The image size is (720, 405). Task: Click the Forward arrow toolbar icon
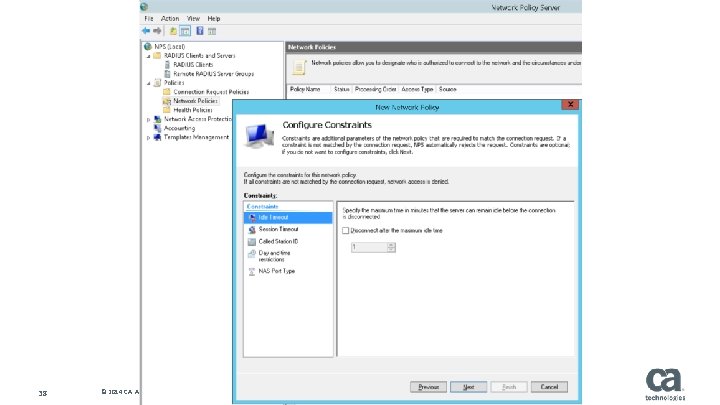point(157,31)
